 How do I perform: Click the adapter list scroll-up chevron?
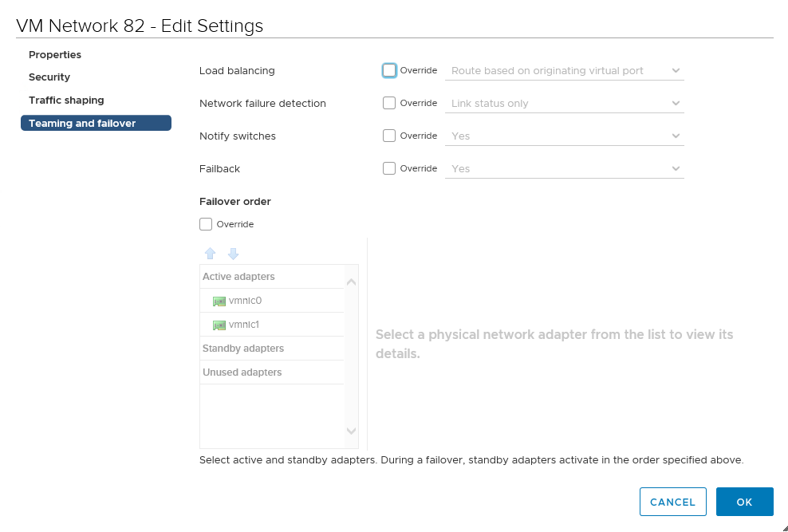(x=351, y=282)
